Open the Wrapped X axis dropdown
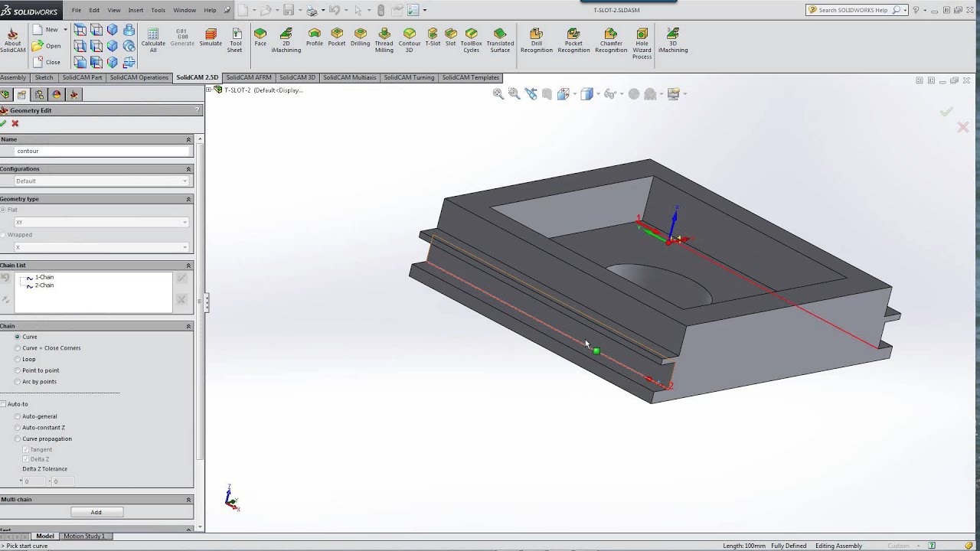 pyautogui.click(x=102, y=247)
